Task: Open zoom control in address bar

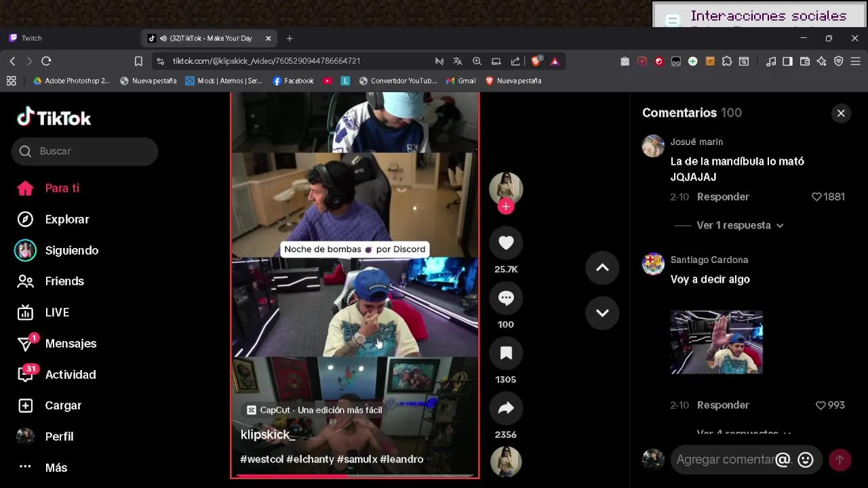Action: click(x=477, y=61)
